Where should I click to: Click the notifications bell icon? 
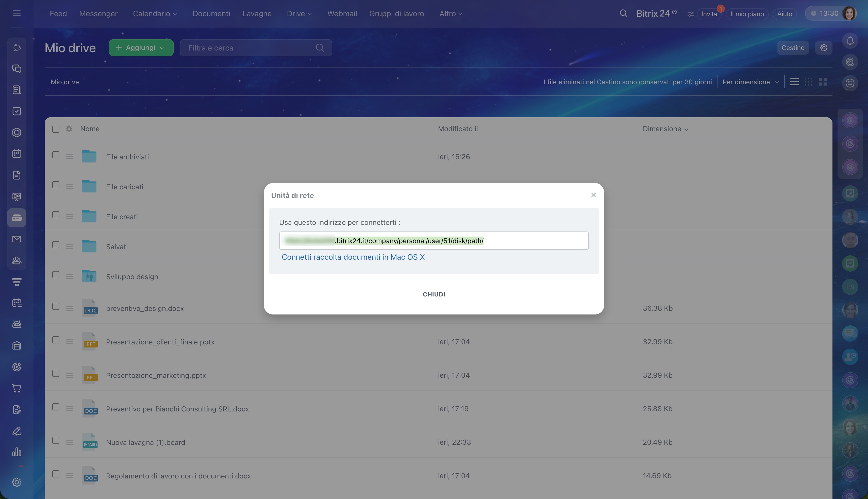(x=850, y=41)
